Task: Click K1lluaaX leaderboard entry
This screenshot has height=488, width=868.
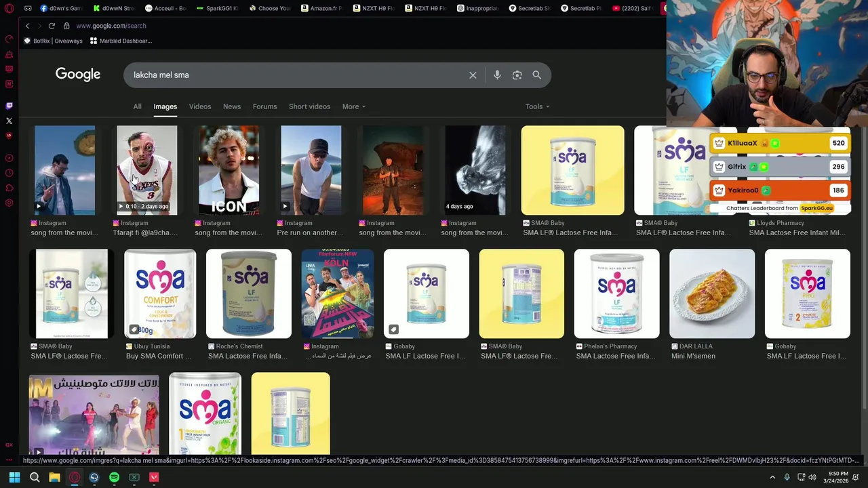Action: pos(779,143)
